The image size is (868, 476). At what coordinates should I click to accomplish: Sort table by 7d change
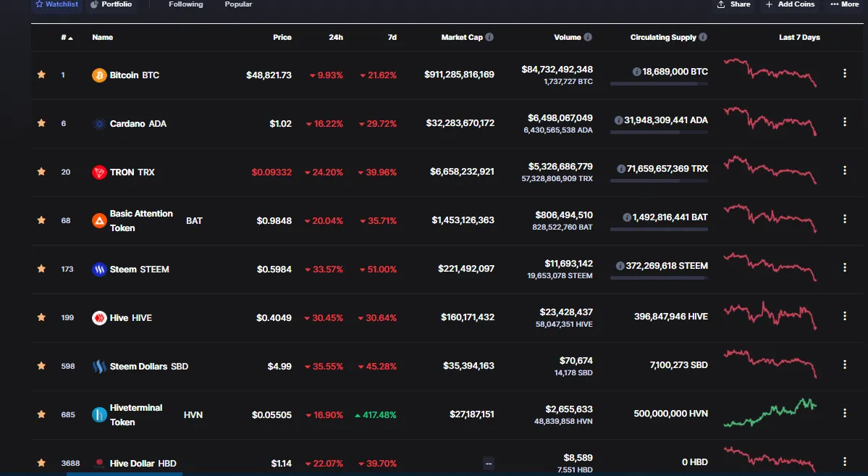392,37
